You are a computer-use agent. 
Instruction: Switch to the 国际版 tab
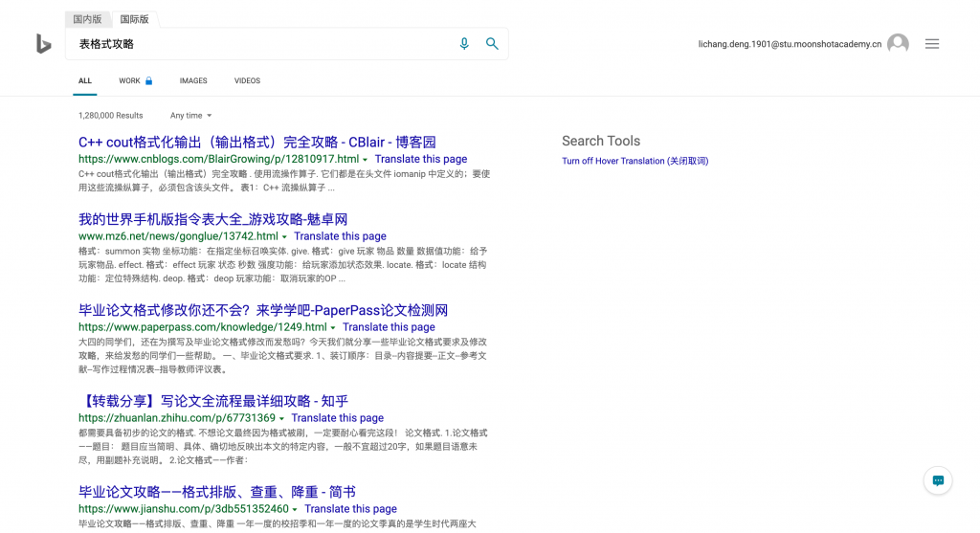(x=134, y=19)
